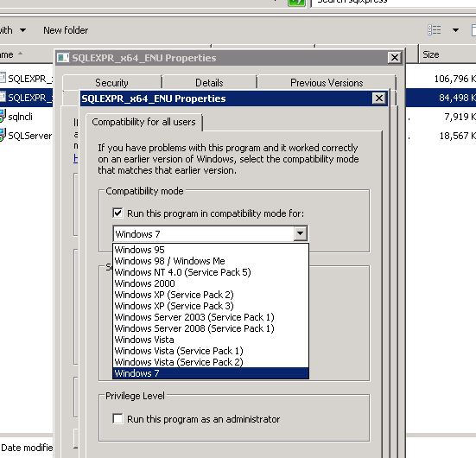Select Windows 2000 from the list
The image size is (476, 458).
[x=211, y=283]
